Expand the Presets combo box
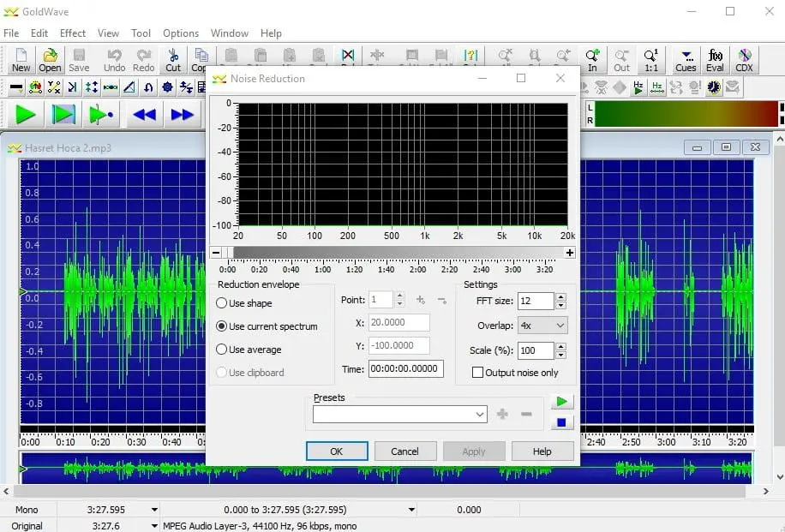Image resolution: width=785 pixels, height=532 pixels. [480, 415]
